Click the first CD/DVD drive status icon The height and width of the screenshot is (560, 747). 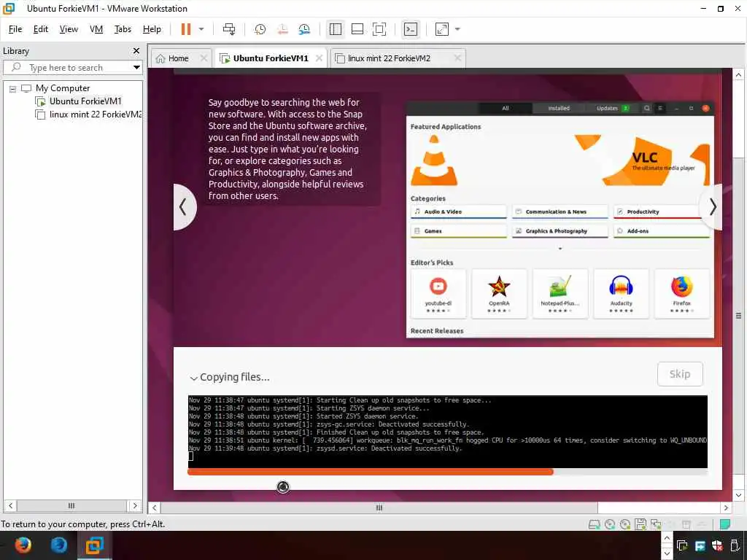[x=609, y=524]
